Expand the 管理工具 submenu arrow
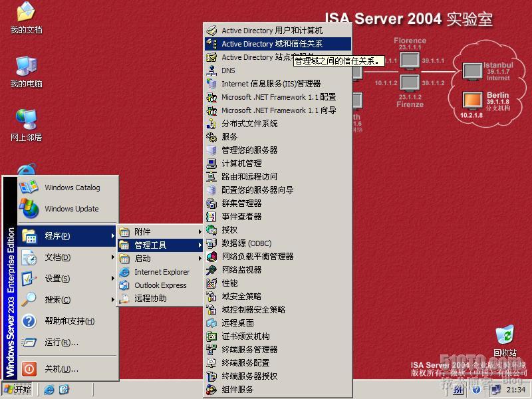Viewport: 532px width, 399px height. [200, 245]
